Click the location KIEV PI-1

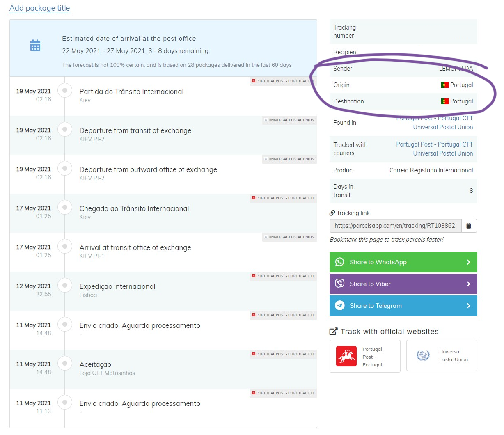coord(92,256)
